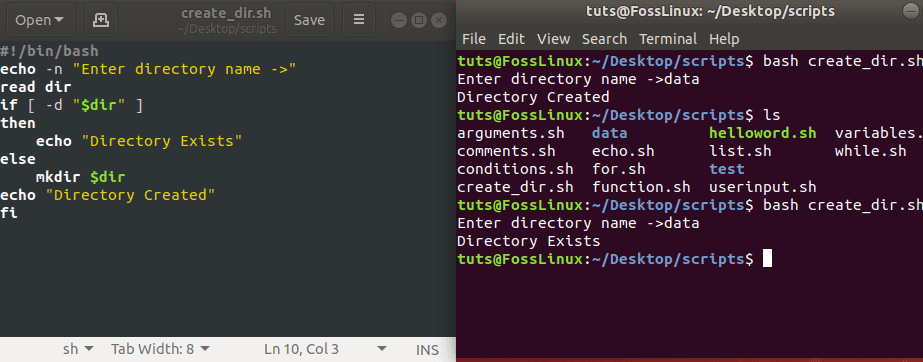923x362 pixels.
Task: Click comments.sh in the terminal listing
Action: (506, 151)
